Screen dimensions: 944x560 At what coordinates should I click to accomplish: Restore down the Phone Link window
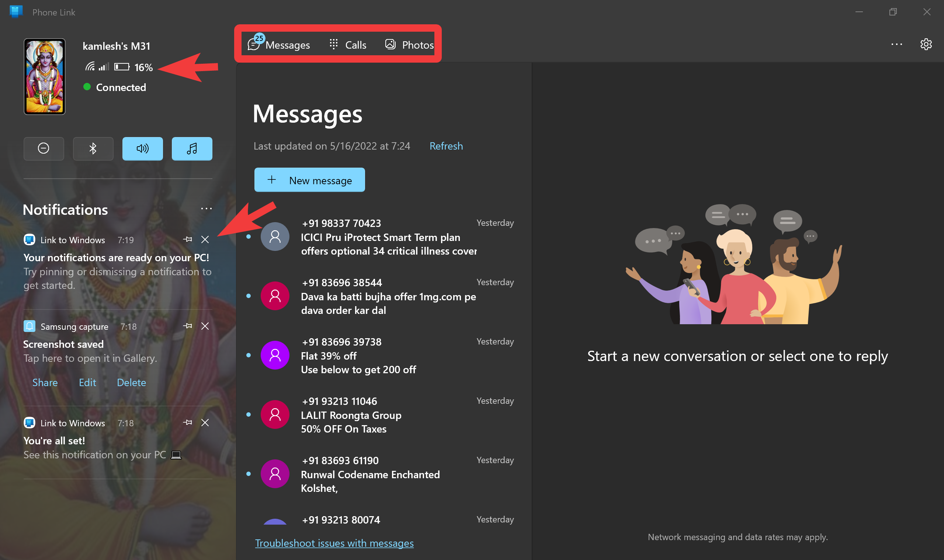click(x=893, y=12)
